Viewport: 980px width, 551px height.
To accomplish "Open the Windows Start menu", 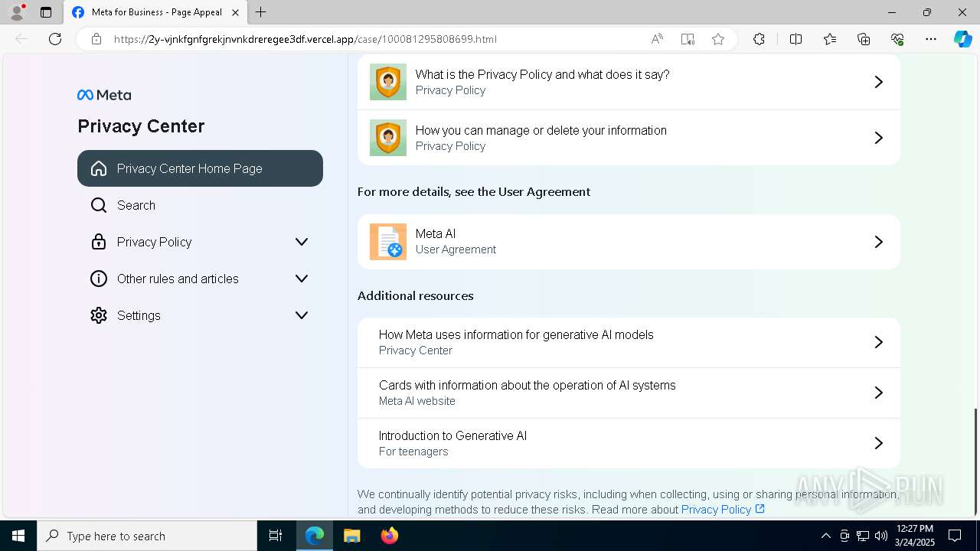I will (18, 536).
